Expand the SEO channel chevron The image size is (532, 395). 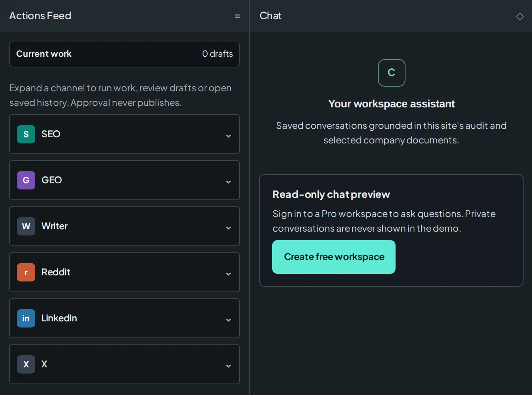[x=228, y=136]
